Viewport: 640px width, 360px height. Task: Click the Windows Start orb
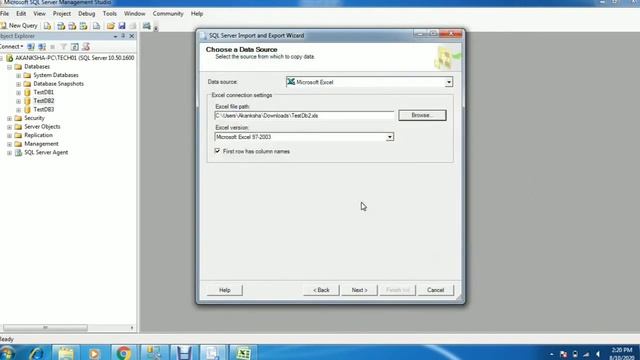pyautogui.click(x=7, y=353)
